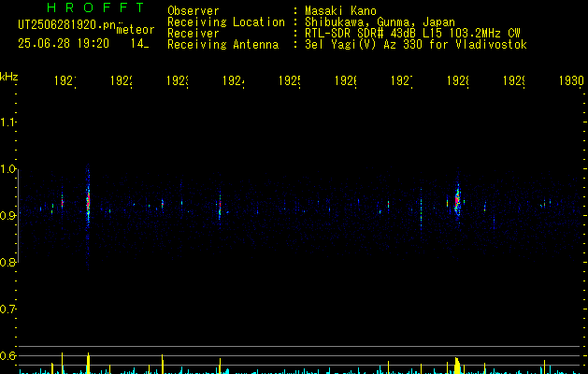Click the 'Receiver' field label
Viewport: 588px width, 374px height.
(194, 34)
